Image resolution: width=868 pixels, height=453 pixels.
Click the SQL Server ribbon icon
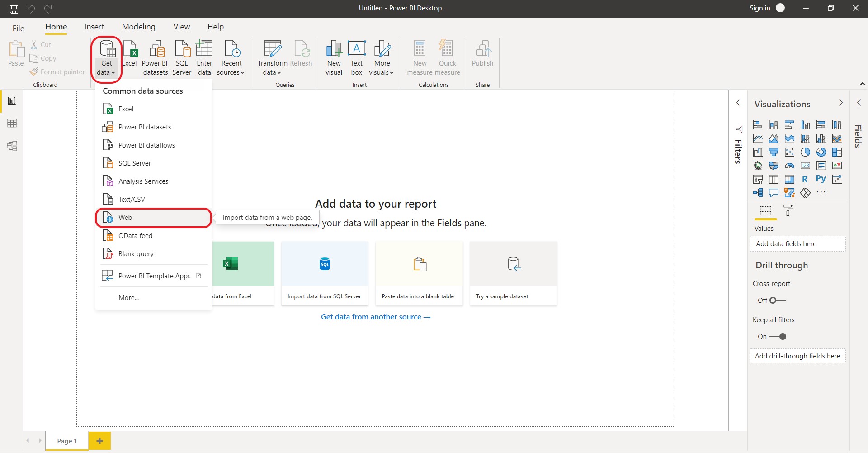coord(182,58)
